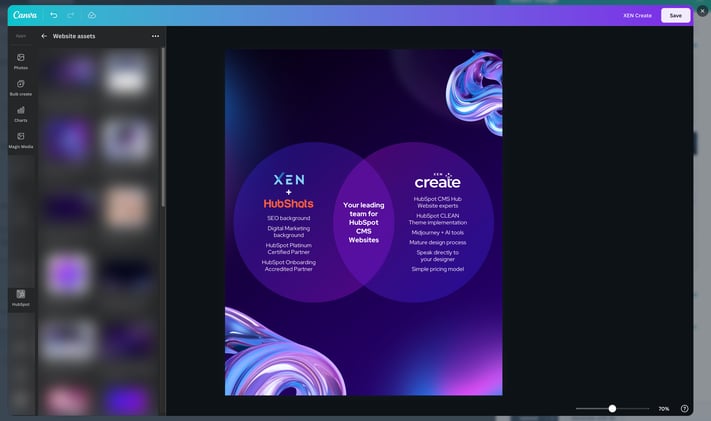Open the Website assets more options menu

click(x=156, y=36)
